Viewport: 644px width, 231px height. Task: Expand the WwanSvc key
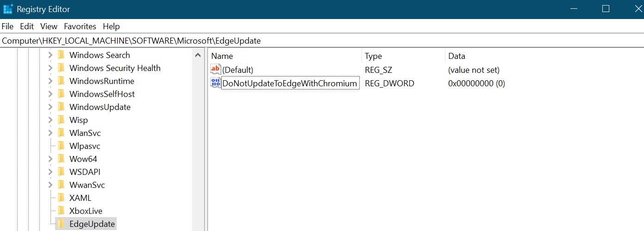point(50,185)
